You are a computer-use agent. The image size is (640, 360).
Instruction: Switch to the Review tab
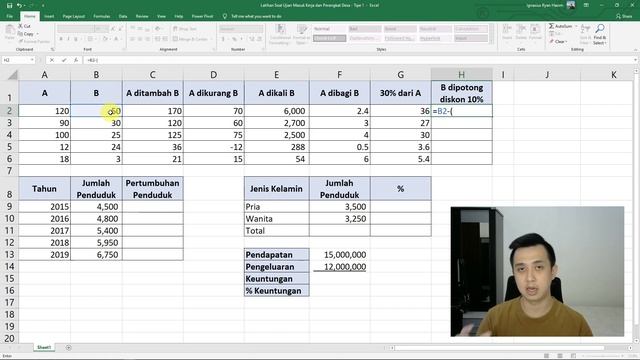(x=142, y=16)
